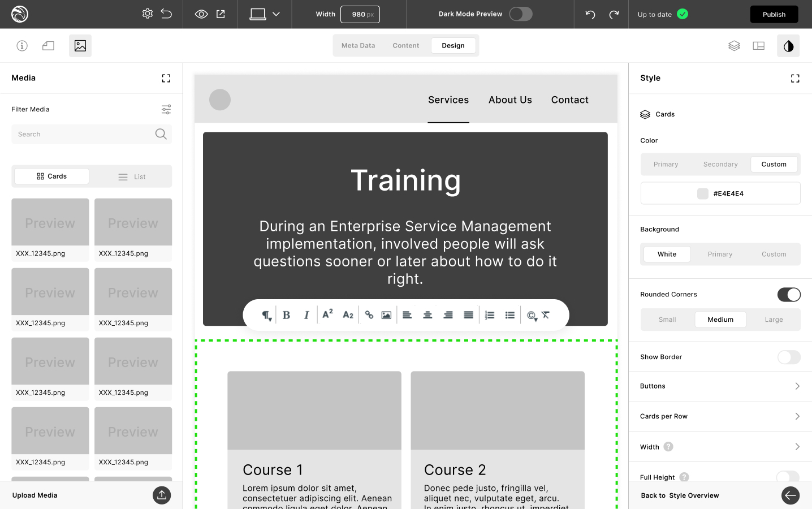The width and height of the screenshot is (812, 509).
Task: Switch to the Content tab
Action: tap(405, 46)
